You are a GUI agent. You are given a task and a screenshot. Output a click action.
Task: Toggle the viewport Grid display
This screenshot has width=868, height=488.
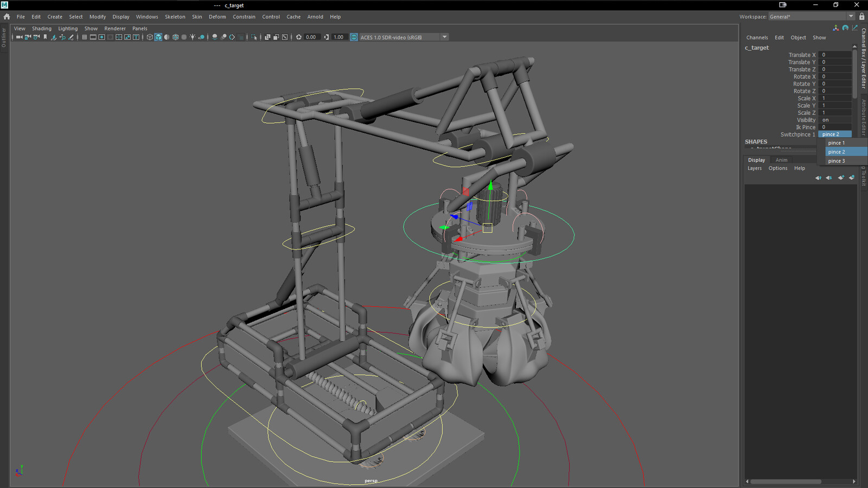click(x=85, y=37)
